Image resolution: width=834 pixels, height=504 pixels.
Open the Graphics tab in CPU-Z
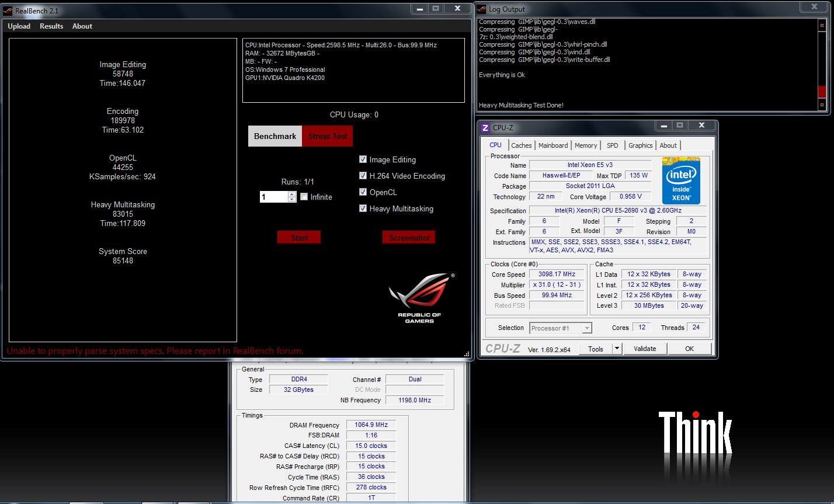pos(640,145)
